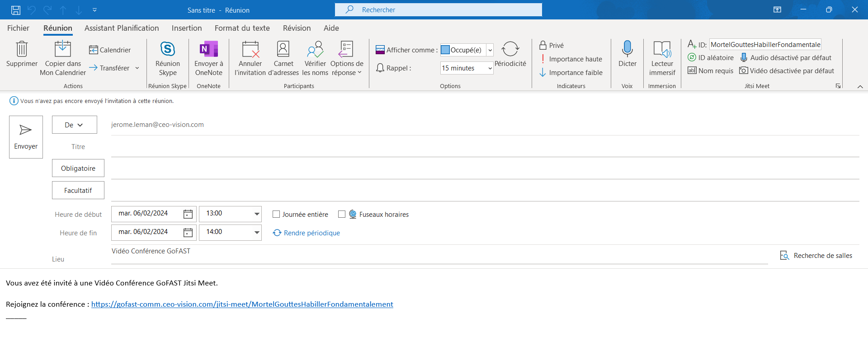The width and height of the screenshot is (868, 346).
Task: Click Envoyer à OneNote icon
Action: (209, 49)
